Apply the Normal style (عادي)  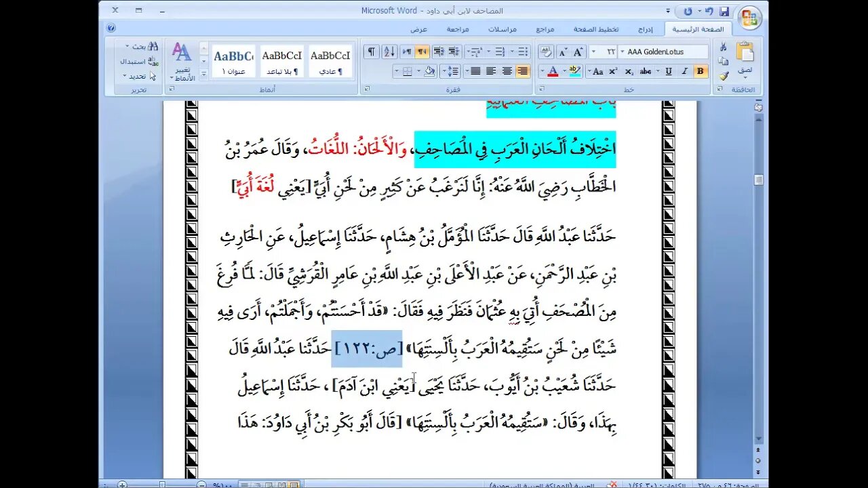point(330,62)
